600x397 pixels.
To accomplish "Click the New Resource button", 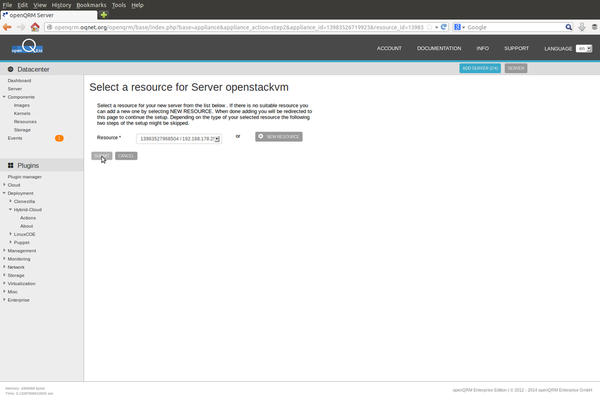I will tap(279, 137).
